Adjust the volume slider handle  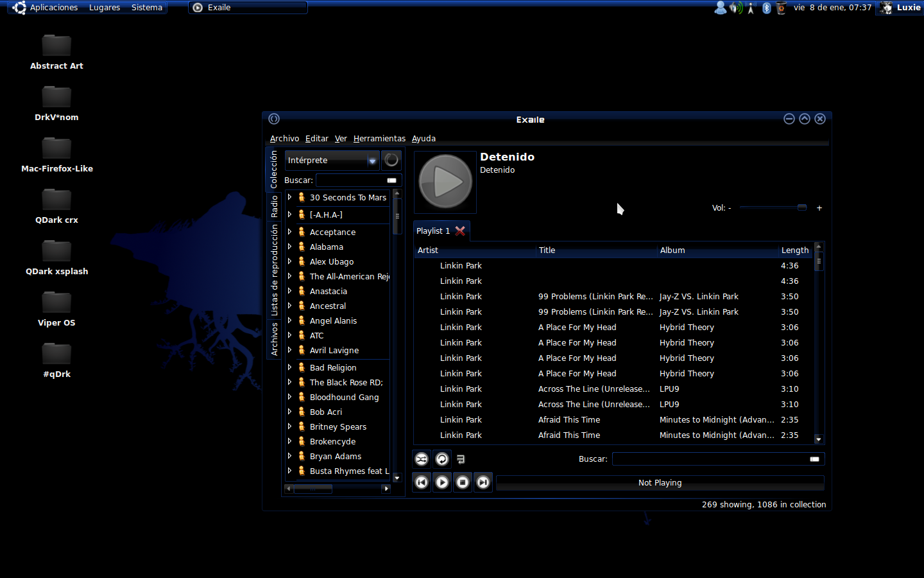tap(801, 207)
